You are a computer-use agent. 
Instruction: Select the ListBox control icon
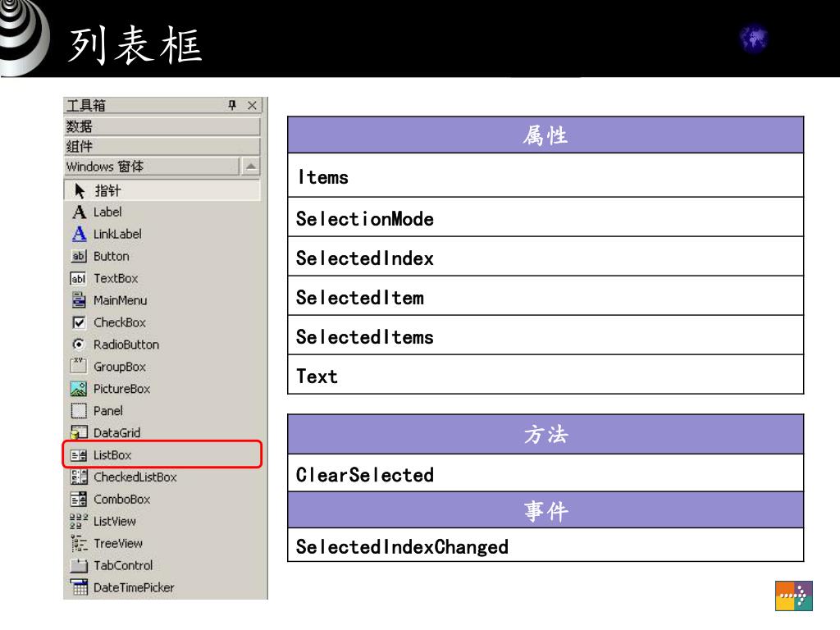tap(78, 455)
